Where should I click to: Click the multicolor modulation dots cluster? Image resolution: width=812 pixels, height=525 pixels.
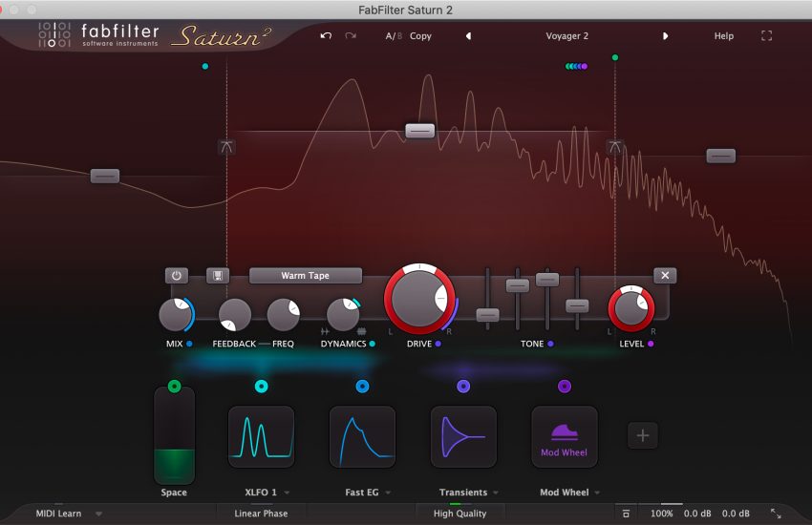coord(576,66)
